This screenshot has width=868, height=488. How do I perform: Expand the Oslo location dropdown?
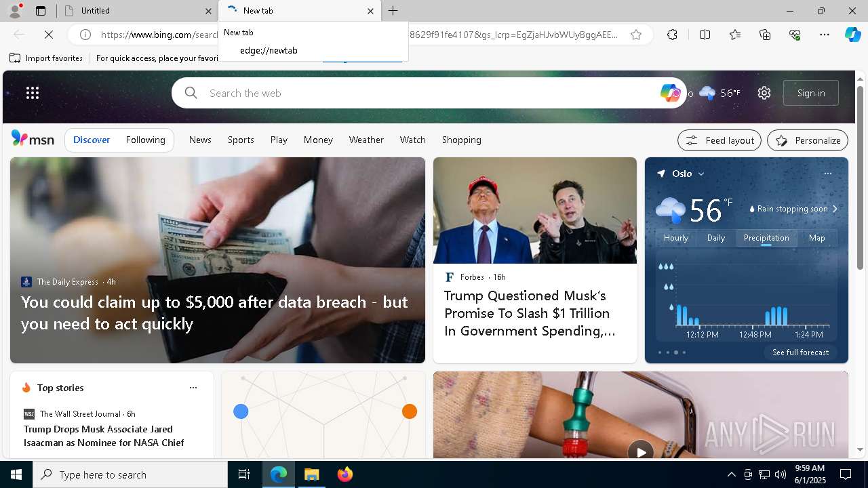pyautogui.click(x=701, y=174)
